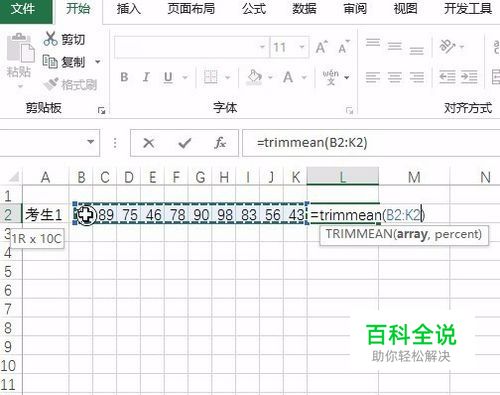Click cell with value 89
The image size is (500, 395).
tap(105, 215)
